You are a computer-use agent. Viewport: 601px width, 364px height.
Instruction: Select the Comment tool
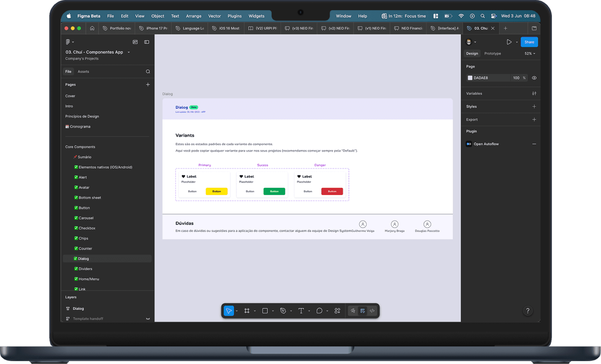pyautogui.click(x=319, y=311)
